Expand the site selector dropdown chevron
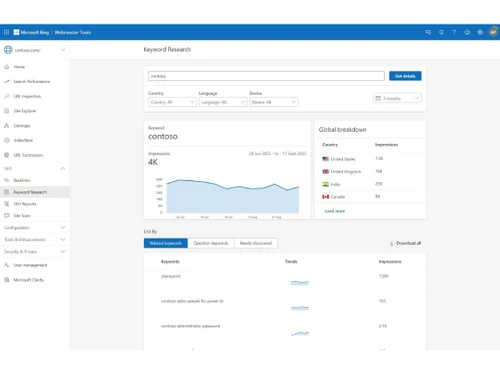The width and height of the screenshot is (500, 375). point(63,50)
